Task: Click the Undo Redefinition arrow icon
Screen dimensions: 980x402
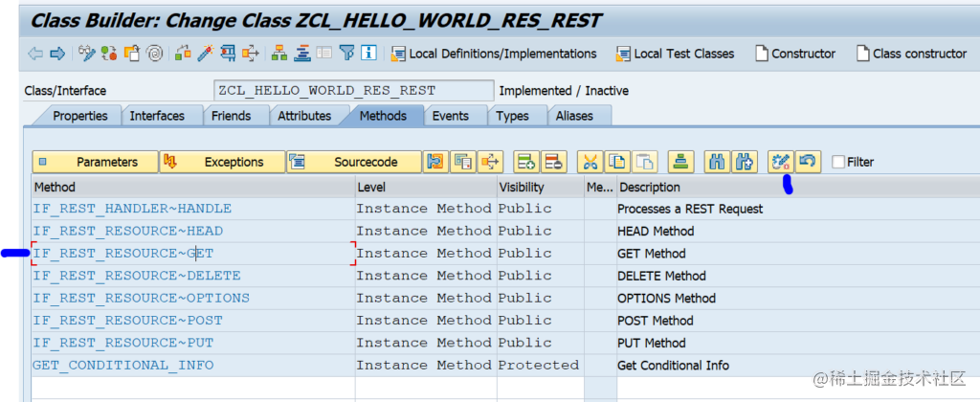Action: pyautogui.click(x=808, y=162)
